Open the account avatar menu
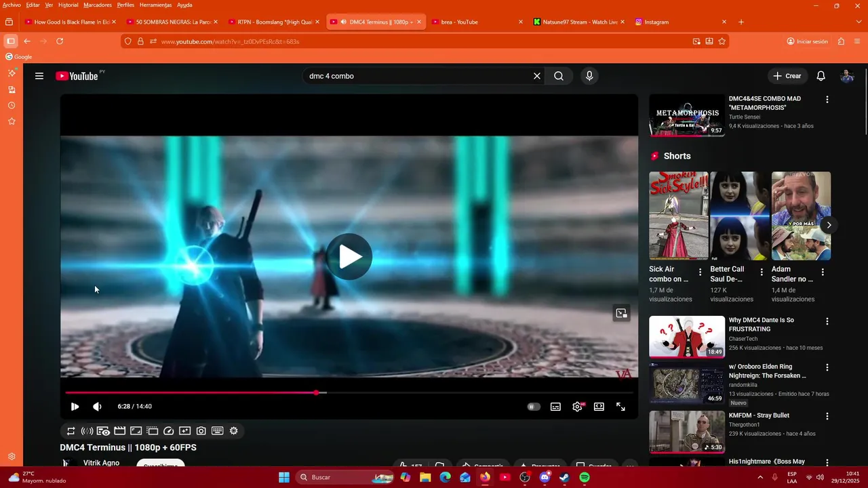Image resolution: width=868 pixels, height=488 pixels. [x=847, y=76]
